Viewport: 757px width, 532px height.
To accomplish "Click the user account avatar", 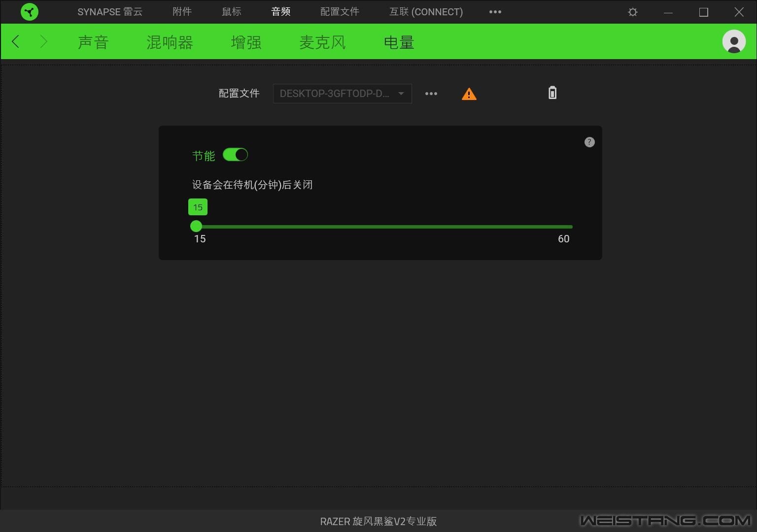I will tap(734, 41).
